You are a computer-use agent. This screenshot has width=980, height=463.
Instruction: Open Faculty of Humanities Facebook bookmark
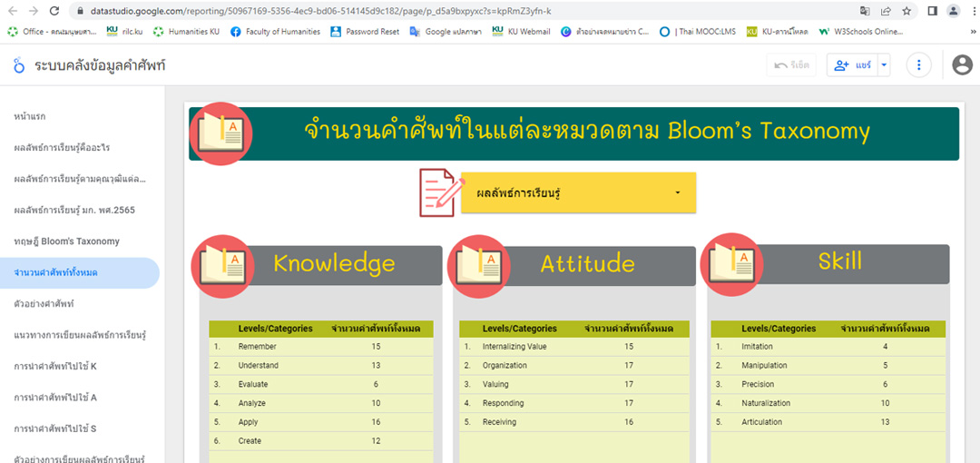(x=276, y=31)
